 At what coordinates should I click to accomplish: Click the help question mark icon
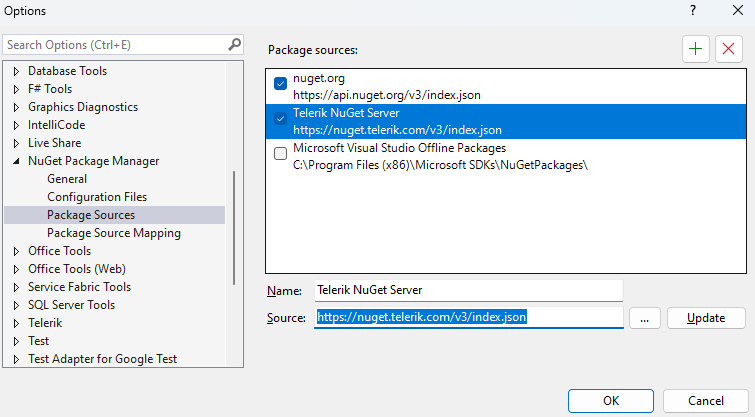693,10
